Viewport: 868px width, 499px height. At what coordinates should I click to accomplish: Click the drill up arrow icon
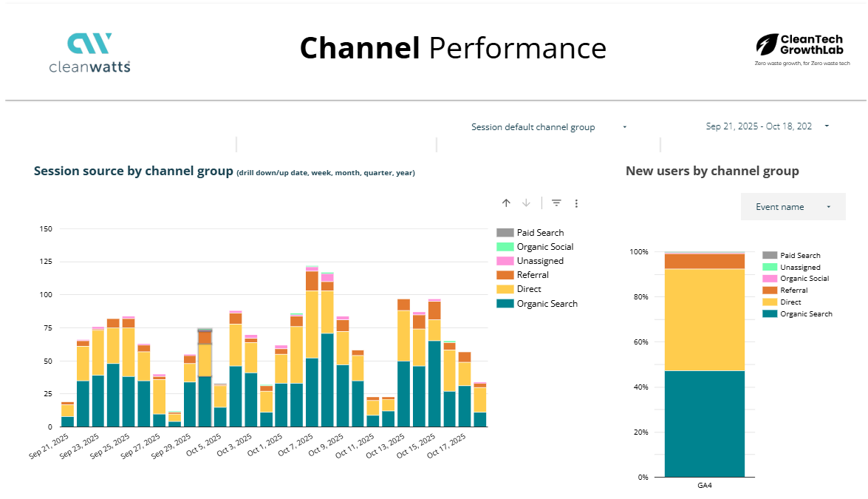point(506,203)
